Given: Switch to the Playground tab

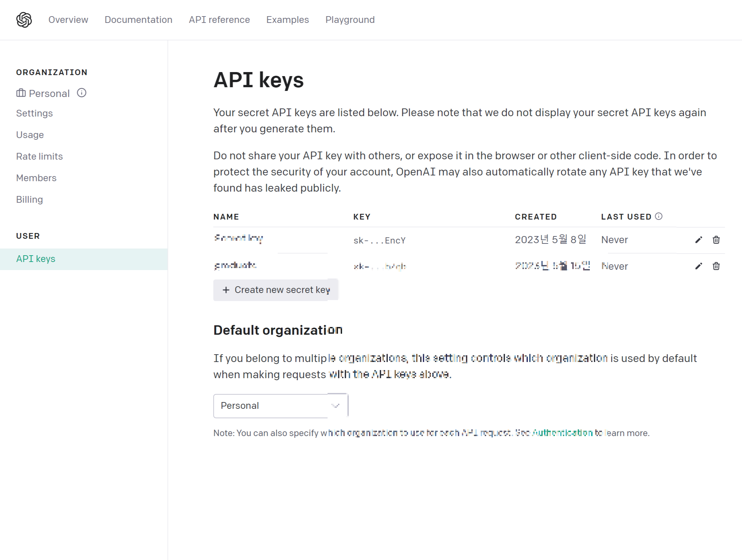Looking at the screenshot, I should (350, 20).
